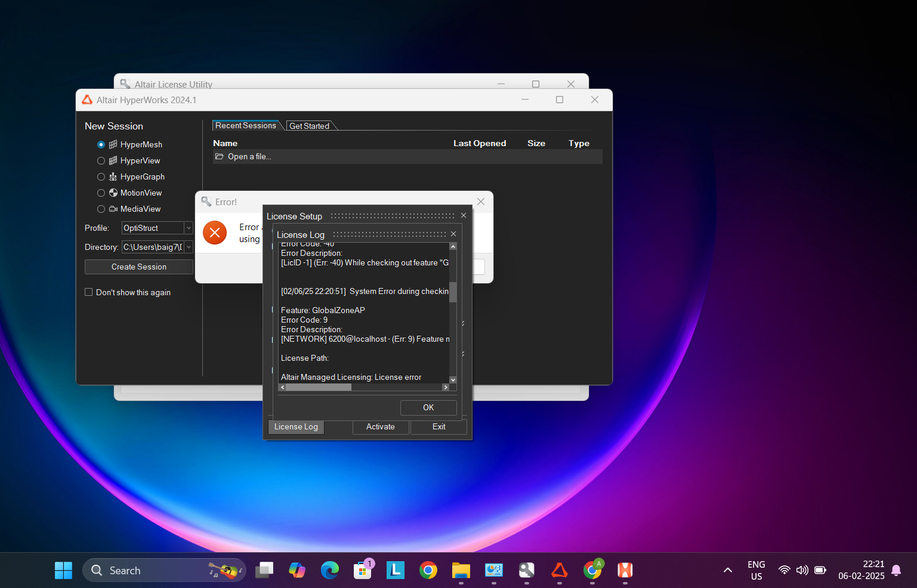The width and height of the screenshot is (917, 588).
Task: Click the Altair Managed Licensing error line
Action: coord(351,377)
